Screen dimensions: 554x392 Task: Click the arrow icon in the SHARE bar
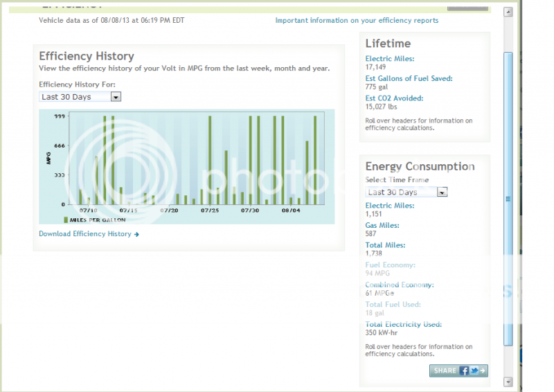483,371
